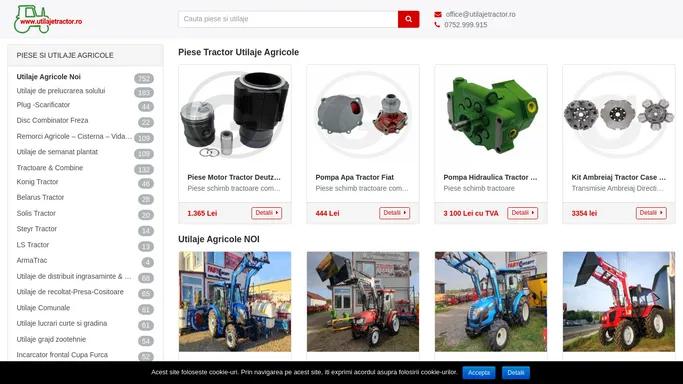Click the utilajetractor.ro tractor logo

pos(48,20)
